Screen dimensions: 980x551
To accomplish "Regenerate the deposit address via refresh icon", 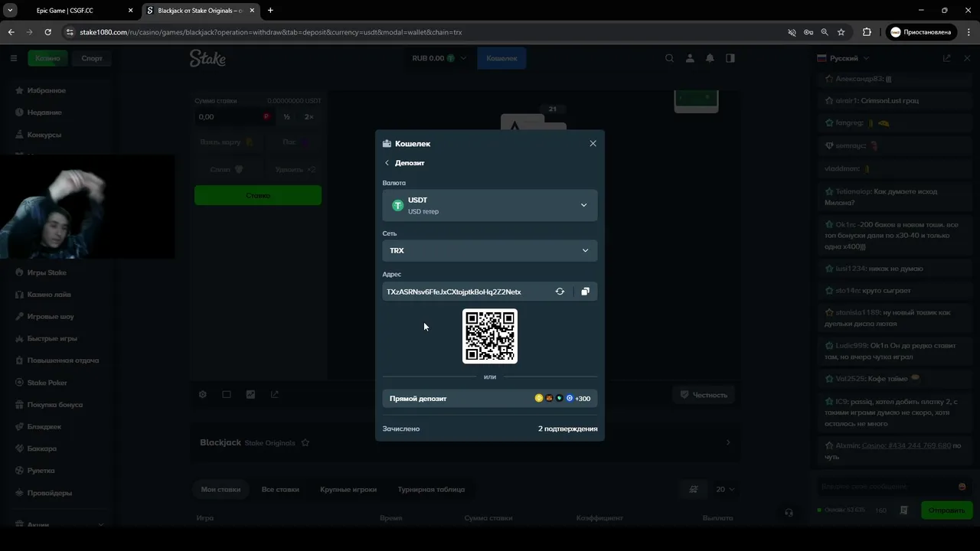I will pos(560,292).
